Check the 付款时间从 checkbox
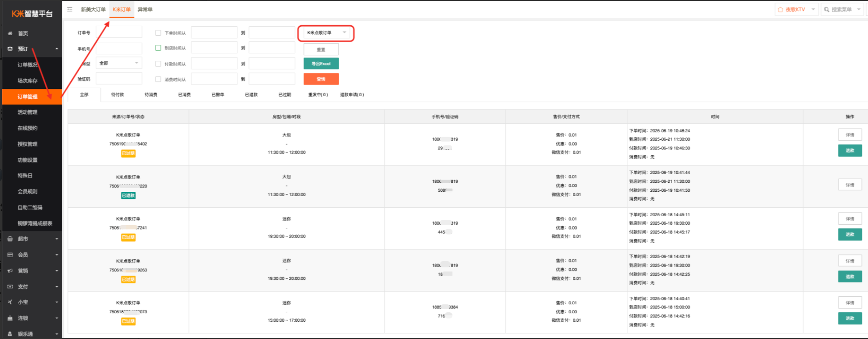This screenshot has height=339, width=868. (x=158, y=64)
